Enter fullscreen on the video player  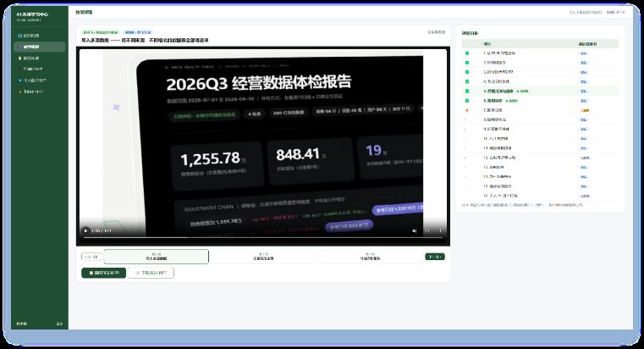pos(427,230)
